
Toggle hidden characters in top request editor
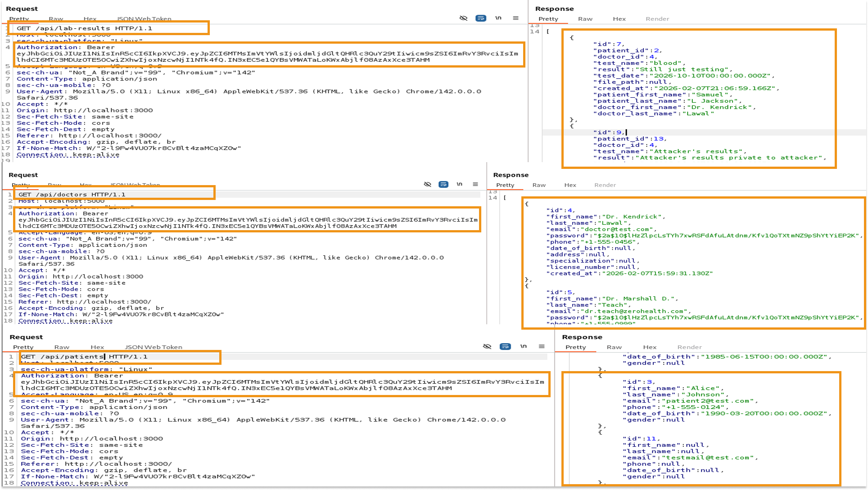[463, 18]
